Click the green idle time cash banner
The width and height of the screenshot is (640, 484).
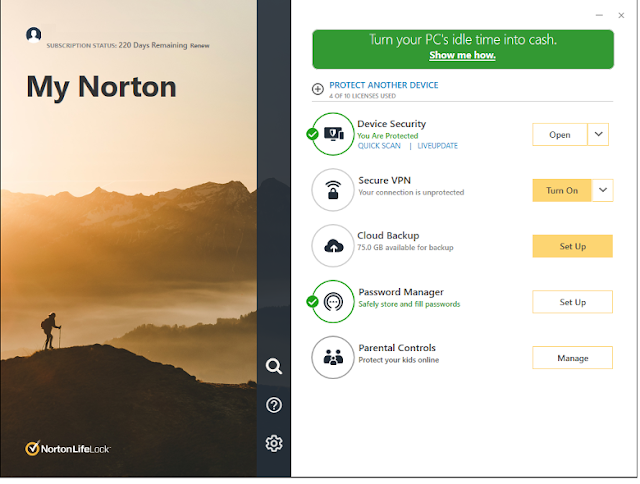coord(463,49)
